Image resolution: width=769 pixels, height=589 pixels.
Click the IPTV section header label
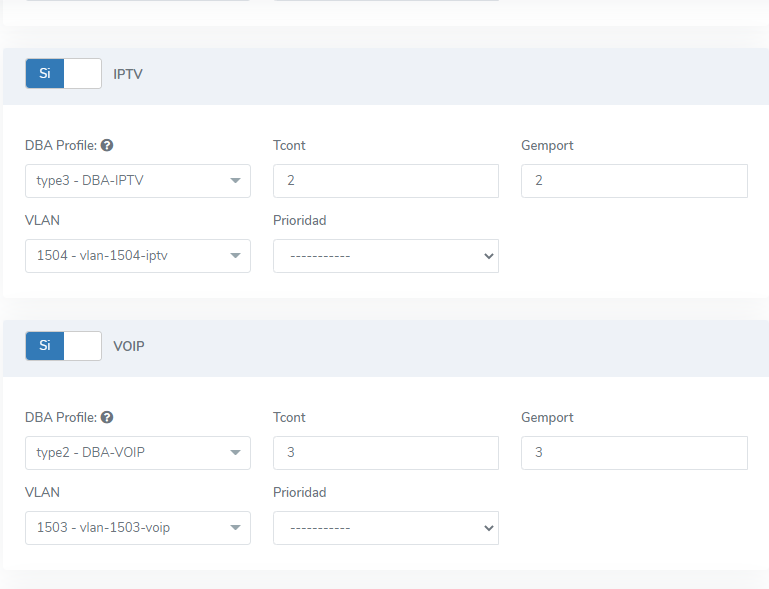pyautogui.click(x=128, y=74)
